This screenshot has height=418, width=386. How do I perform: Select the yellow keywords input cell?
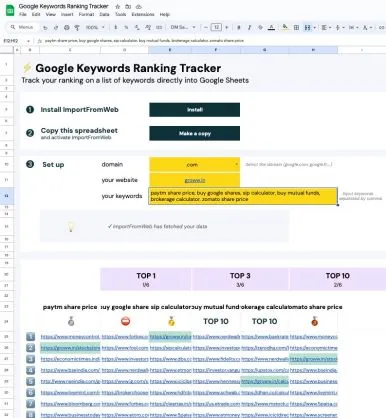[243, 196]
